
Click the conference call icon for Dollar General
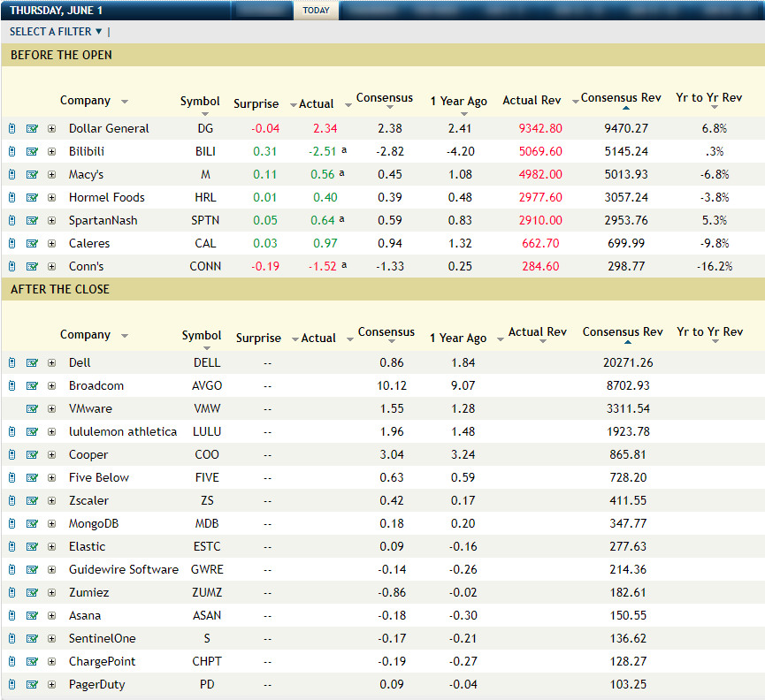pyautogui.click(x=12, y=129)
